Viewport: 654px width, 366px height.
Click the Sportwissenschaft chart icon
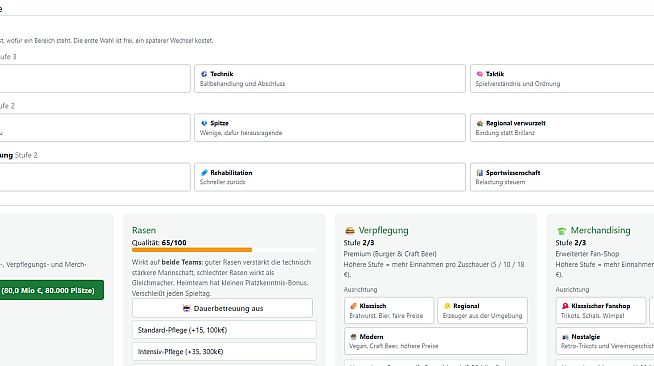[x=480, y=173]
